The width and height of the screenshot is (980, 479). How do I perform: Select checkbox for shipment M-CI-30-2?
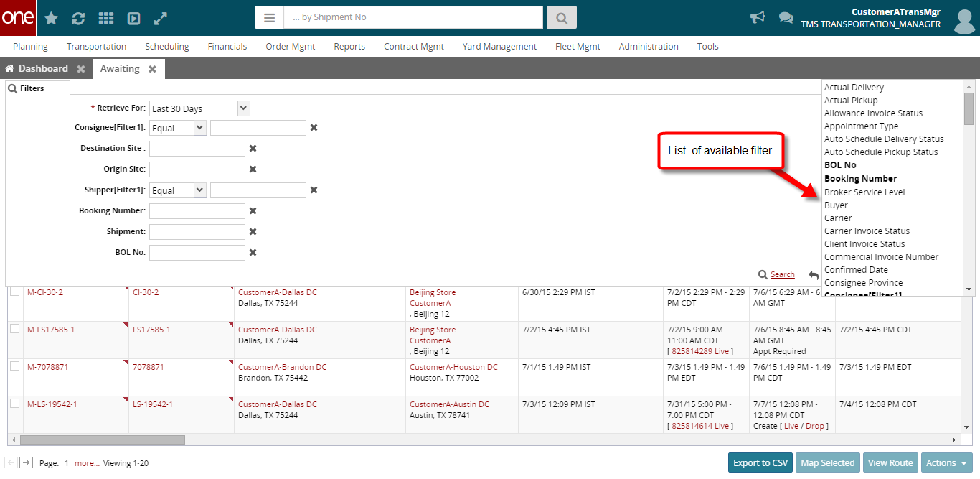coord(14,292)
